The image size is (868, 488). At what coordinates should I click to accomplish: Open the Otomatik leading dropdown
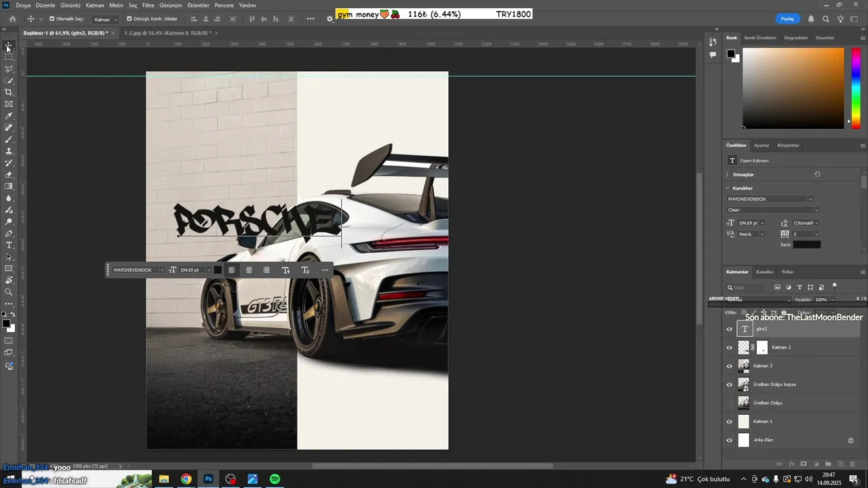806,223
